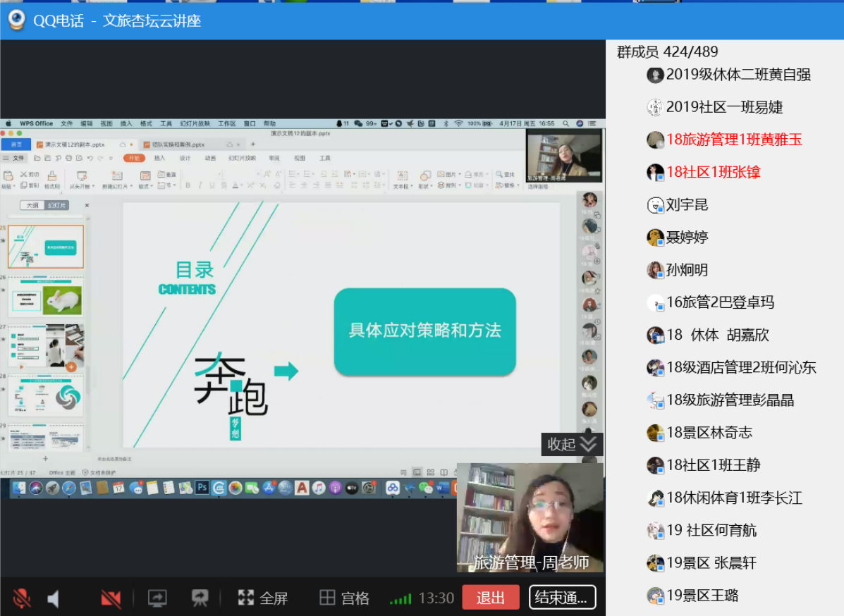Screen dimensions: 844x616
Task: Unmute the microphone in call toolbar
Action: (22, 598)
